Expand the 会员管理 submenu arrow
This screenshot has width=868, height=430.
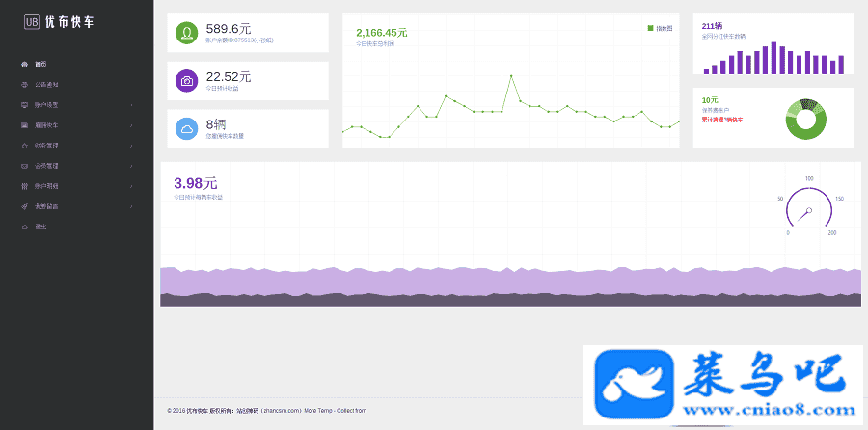coord(131,166)
